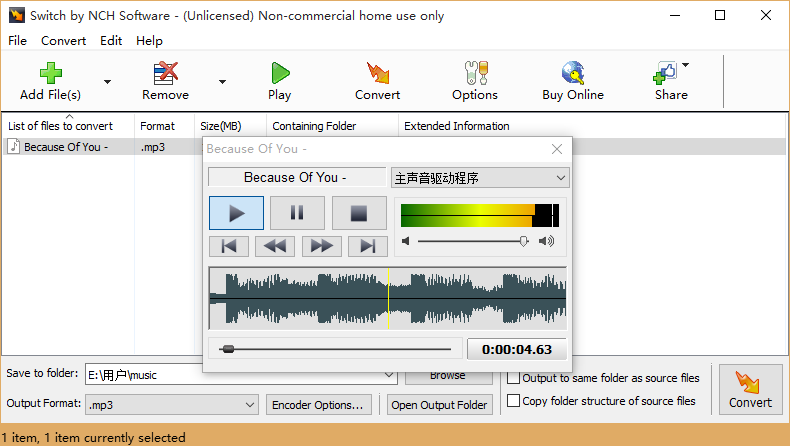Enable Output to same folder as source files
The width and height of the screenshot is (790, 446).
513,377
